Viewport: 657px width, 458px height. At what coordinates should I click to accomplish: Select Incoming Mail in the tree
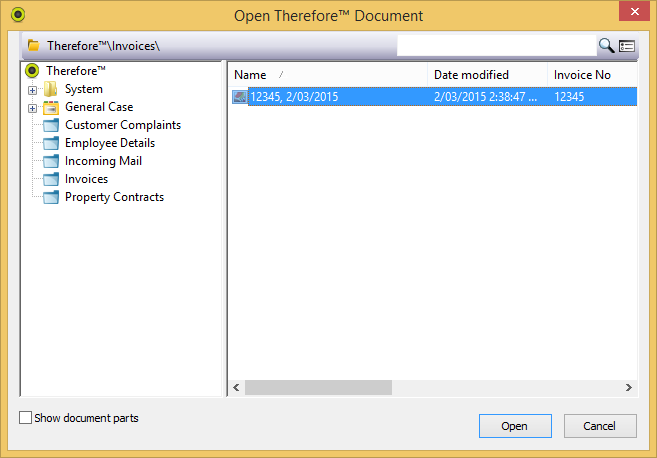click(x=103, y=161)
